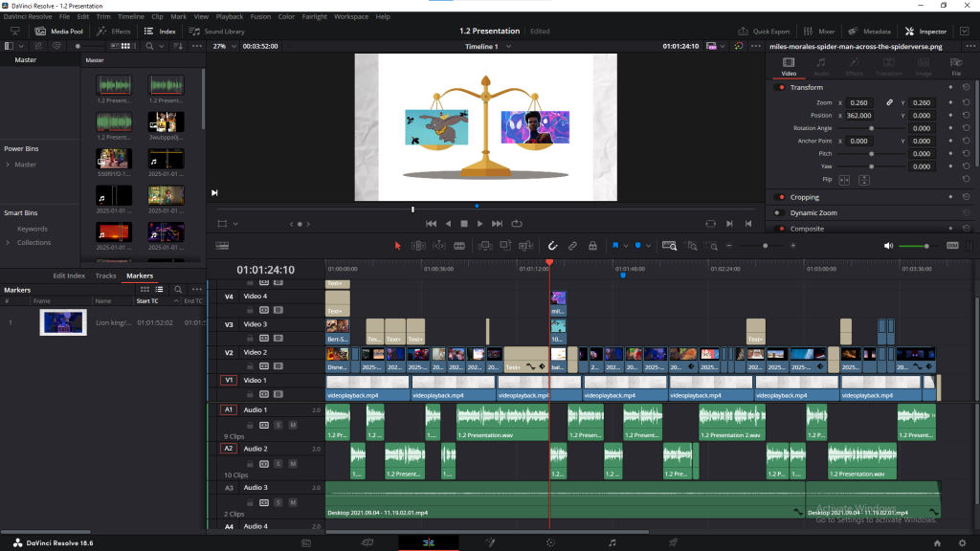Select Lion king marker thumbnail

pyautogui.click(x=63, y=322)
